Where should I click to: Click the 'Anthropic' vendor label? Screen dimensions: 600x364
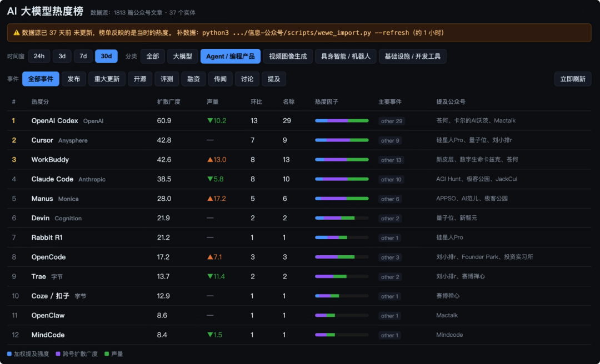92,180
